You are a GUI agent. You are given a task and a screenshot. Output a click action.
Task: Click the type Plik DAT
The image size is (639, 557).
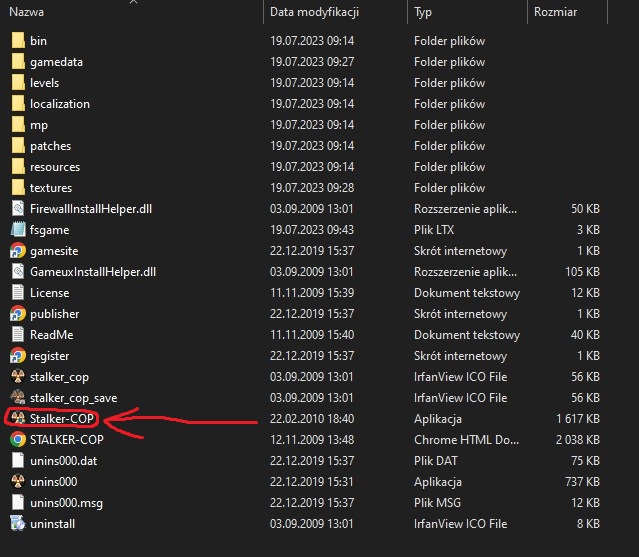[x=435, y=460]
